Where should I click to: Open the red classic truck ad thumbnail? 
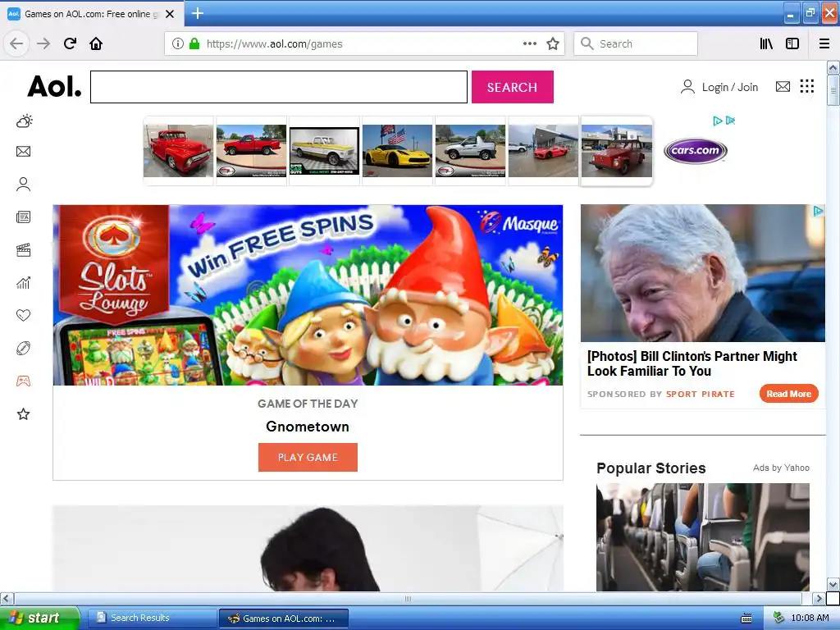pyautogui.click(x=178, y=151)
